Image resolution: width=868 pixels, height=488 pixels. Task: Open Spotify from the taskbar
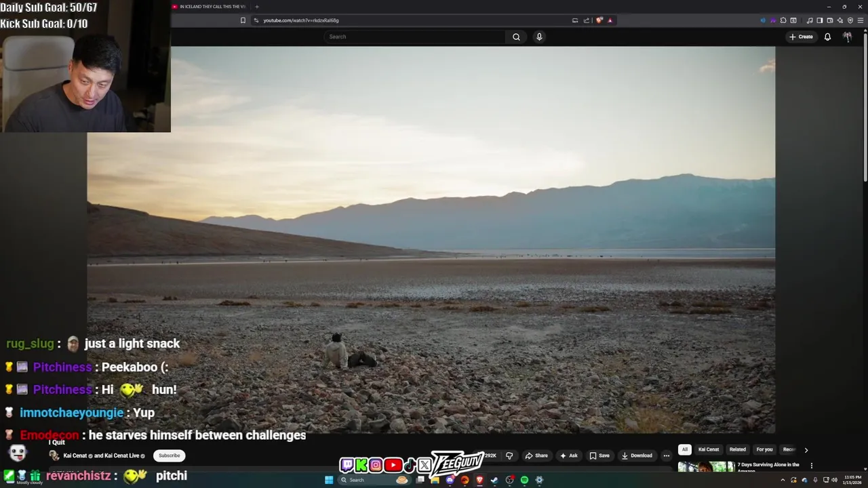(524, 480)
